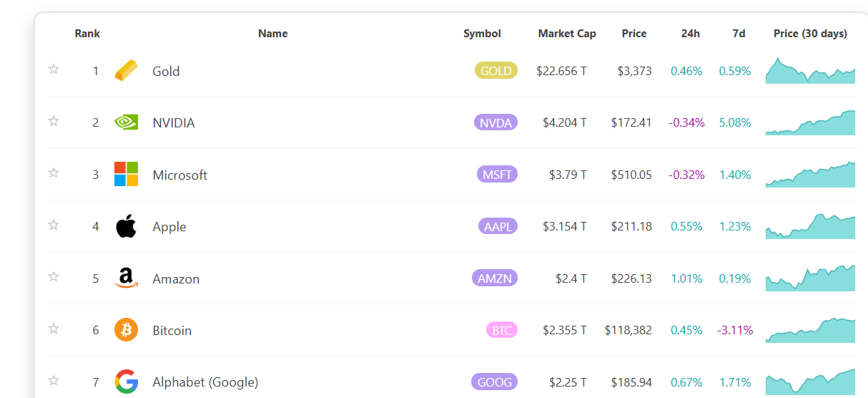The image size is (868, 398).
Task: Click the Apple logo icon
Action: (x=127, y=226)
